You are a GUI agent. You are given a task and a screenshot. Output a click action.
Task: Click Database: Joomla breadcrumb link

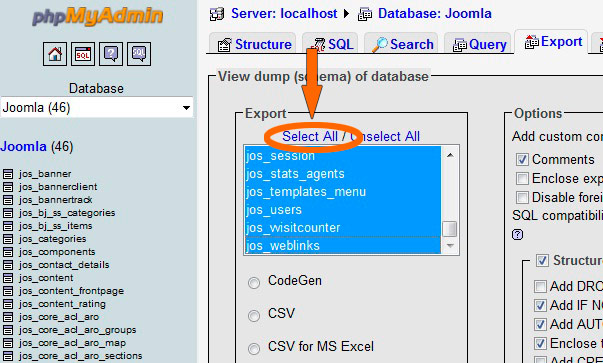435,14
